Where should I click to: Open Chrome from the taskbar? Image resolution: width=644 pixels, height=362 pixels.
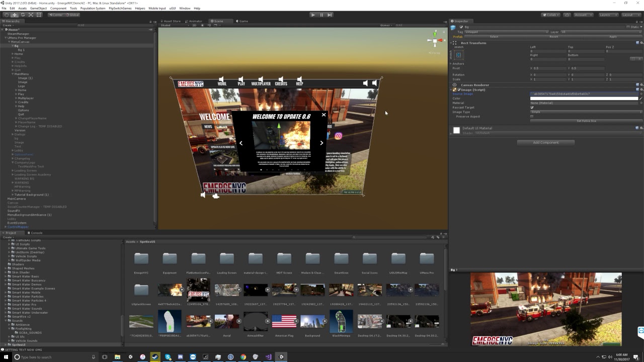(x=243, y=357)
